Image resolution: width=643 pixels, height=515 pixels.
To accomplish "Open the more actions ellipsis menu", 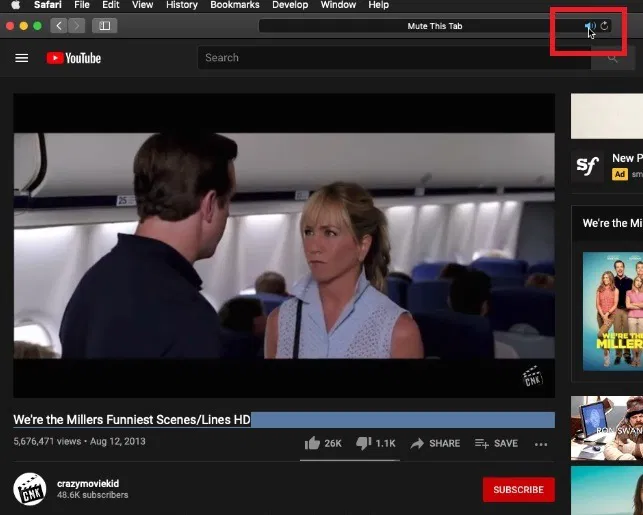I will [x=541, y=444].
